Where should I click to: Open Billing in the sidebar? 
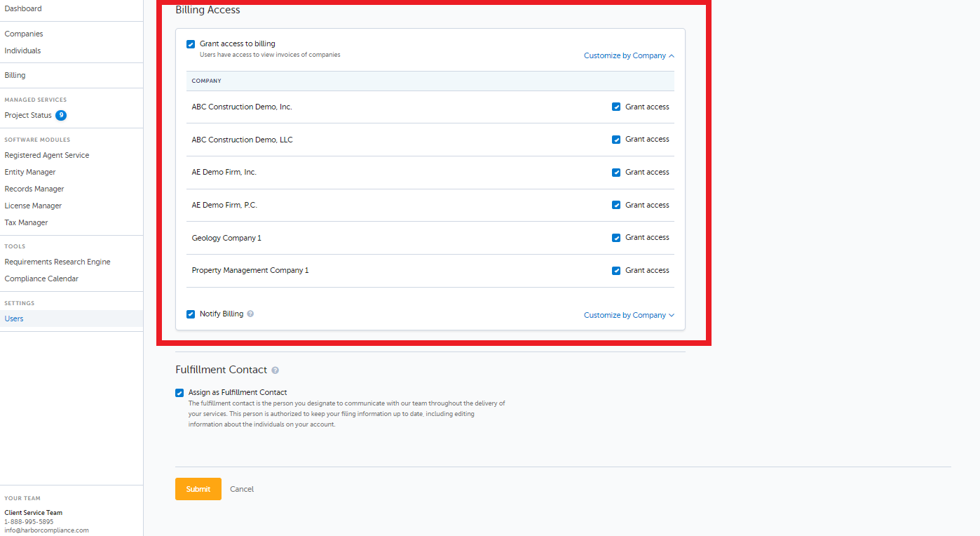tap(15, 75)
